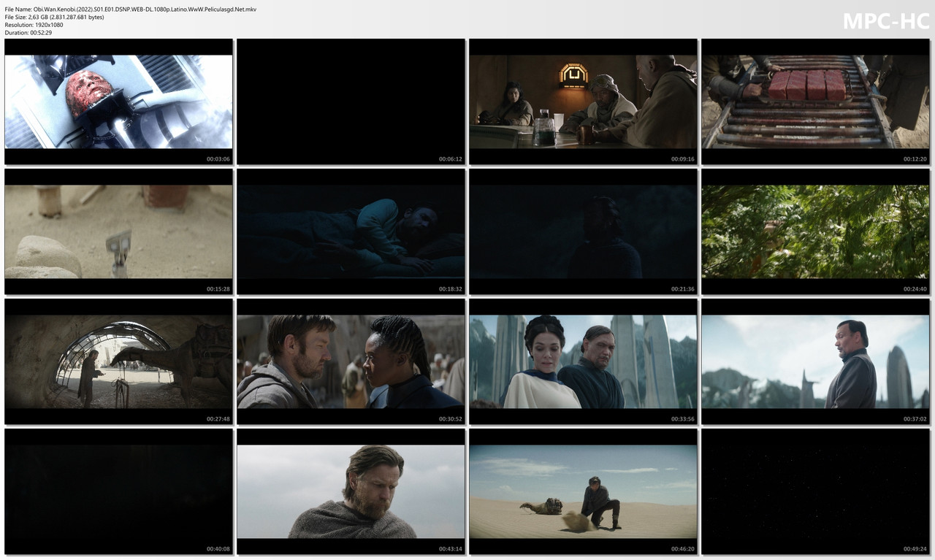The width and height of the screenshot is (935, 560).
Task: Click the File Size 2,63 GB line
Action: [54, 17]
